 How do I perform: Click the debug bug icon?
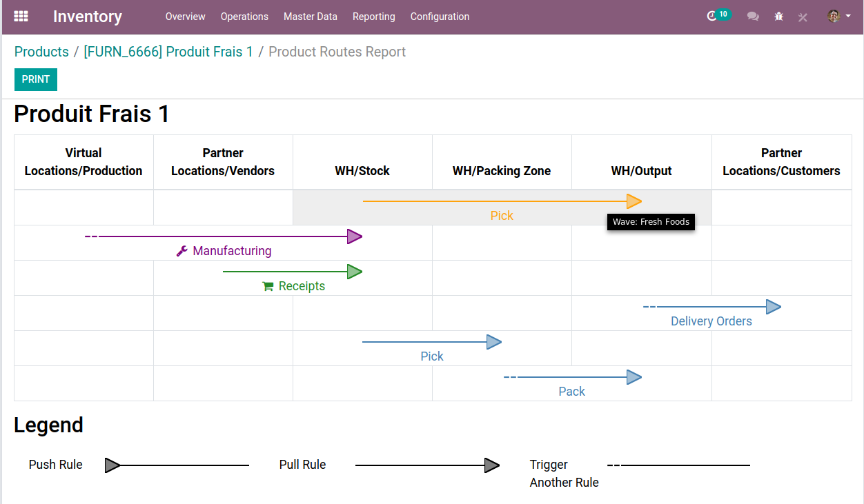[x=778, y=17]
